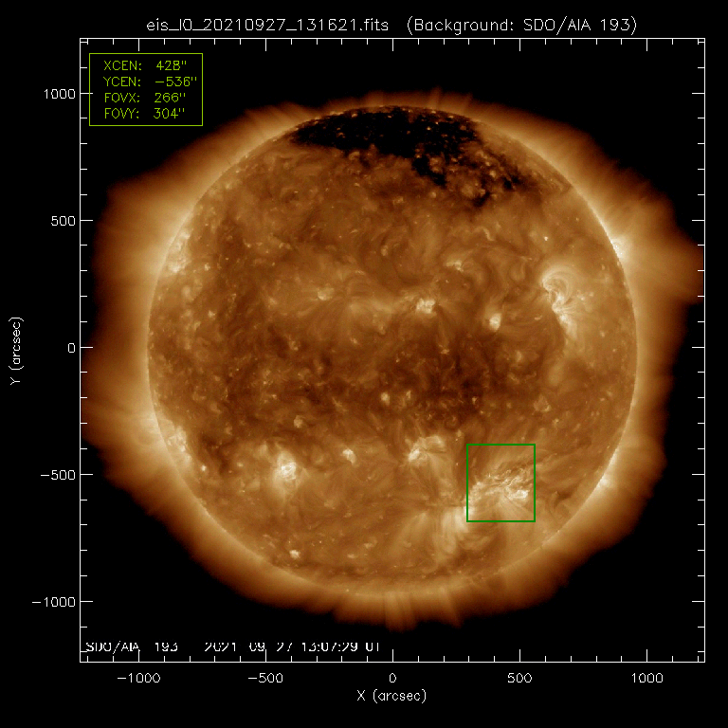Click the "X (arcsec)" axis label
The width and height of the screenshot is (728, 728).
tap(392, 697)
